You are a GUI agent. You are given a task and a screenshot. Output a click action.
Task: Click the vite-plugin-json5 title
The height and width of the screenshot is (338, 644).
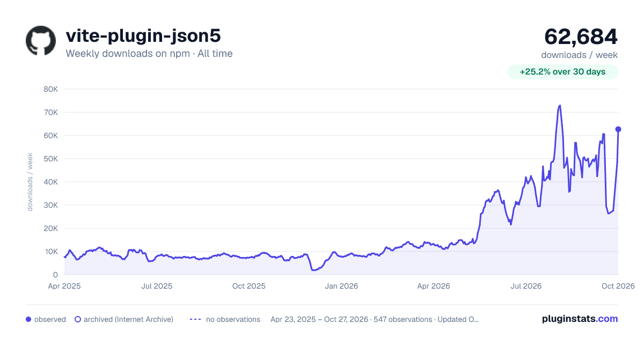143,36
